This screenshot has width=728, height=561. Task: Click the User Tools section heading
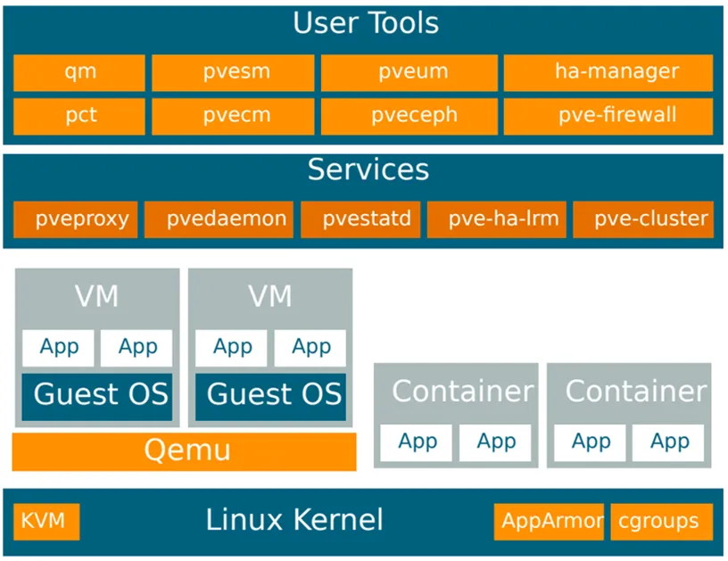pos(365,24)
